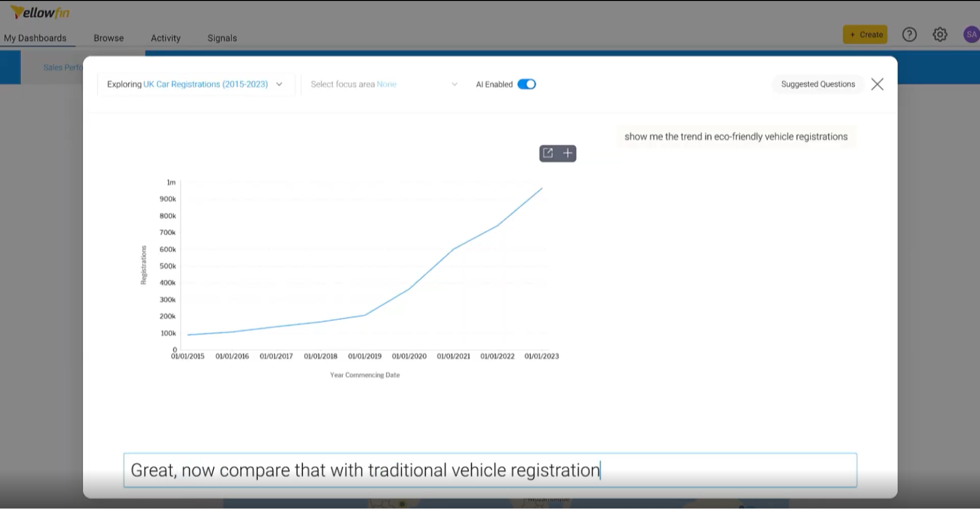Add the chart using the plus icon
980x509 pixels.
point(567,153)
